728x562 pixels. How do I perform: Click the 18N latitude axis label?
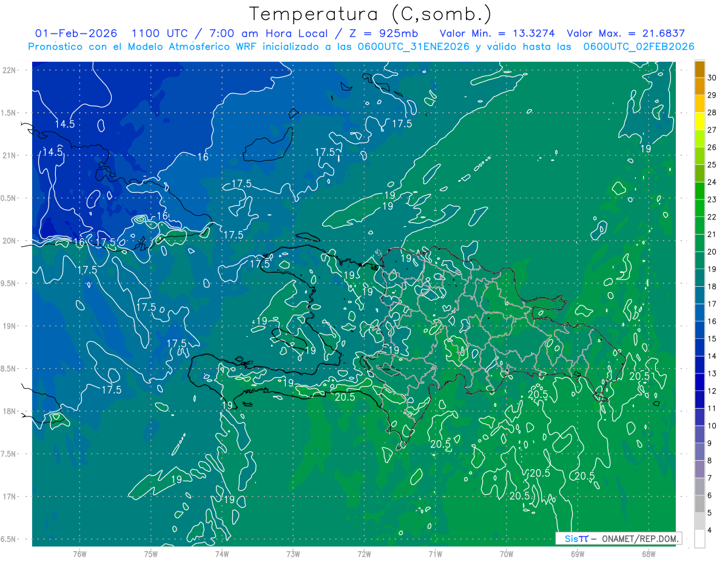pyautogui.click(x=9, y=412)
